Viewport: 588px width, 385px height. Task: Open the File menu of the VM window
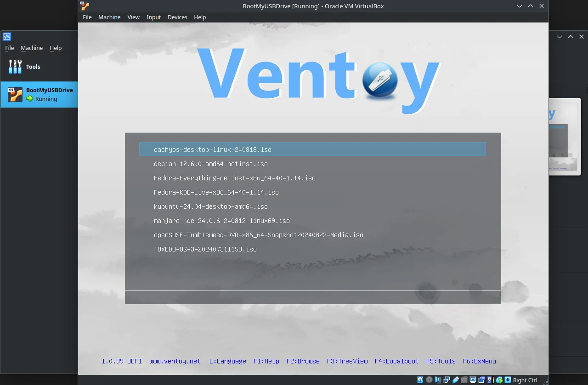(87, 17)
